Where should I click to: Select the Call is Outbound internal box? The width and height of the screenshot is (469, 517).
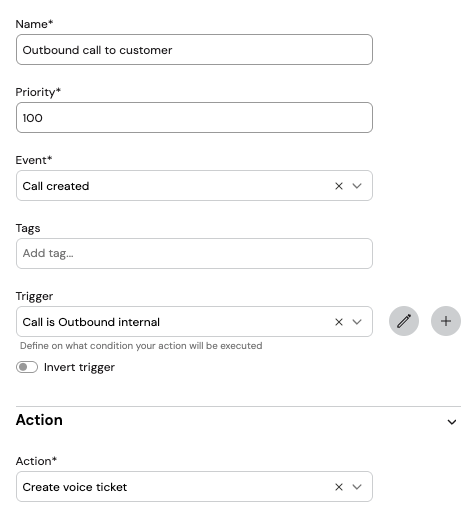click(194, 322)
